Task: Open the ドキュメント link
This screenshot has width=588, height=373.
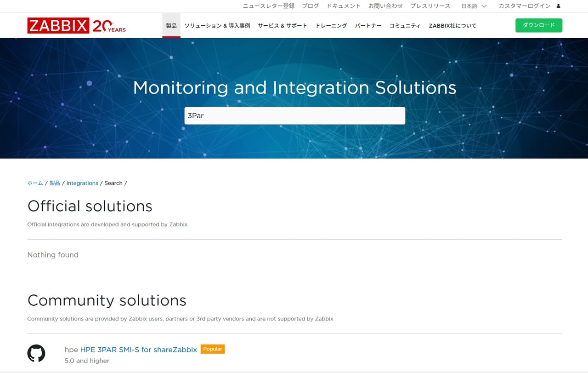Action: pos(344,6)
